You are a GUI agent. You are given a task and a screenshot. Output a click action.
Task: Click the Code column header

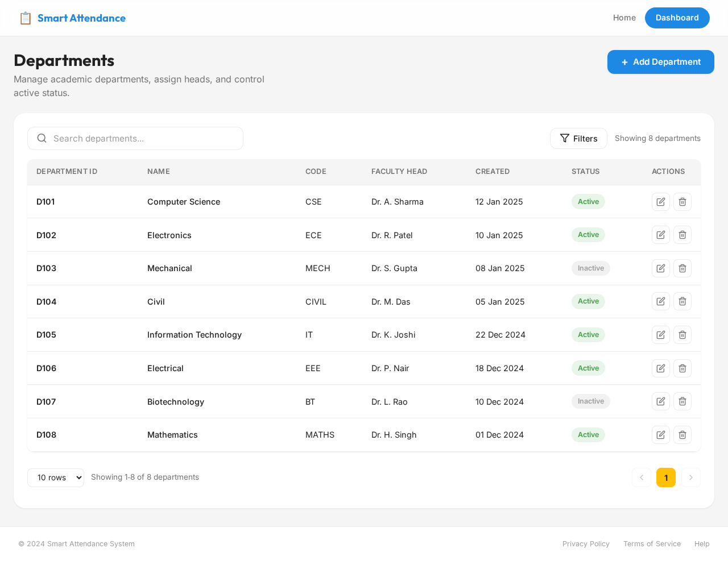[316, 172]
